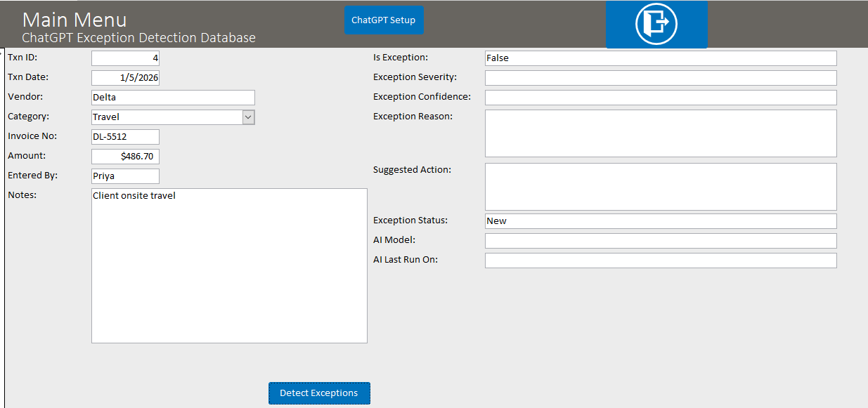Expand the Category dropdown arrow

pos(248,117)
